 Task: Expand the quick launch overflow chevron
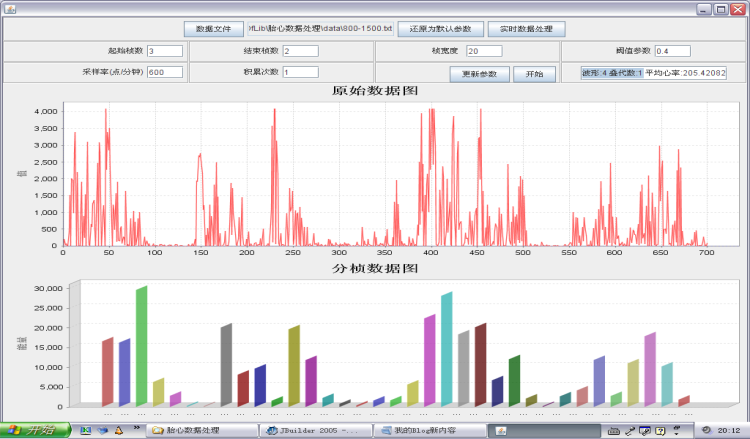tap(137, 428)
